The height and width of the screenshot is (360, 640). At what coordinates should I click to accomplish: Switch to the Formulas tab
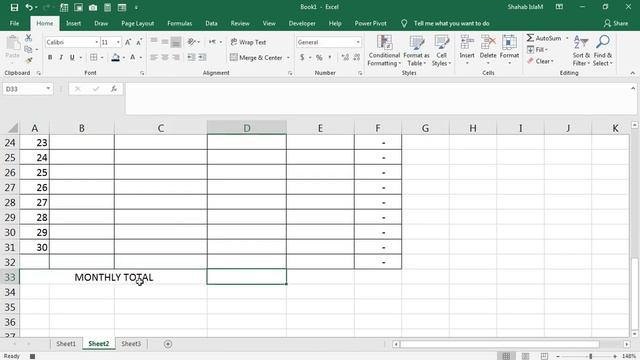click(x=180, y=23)
